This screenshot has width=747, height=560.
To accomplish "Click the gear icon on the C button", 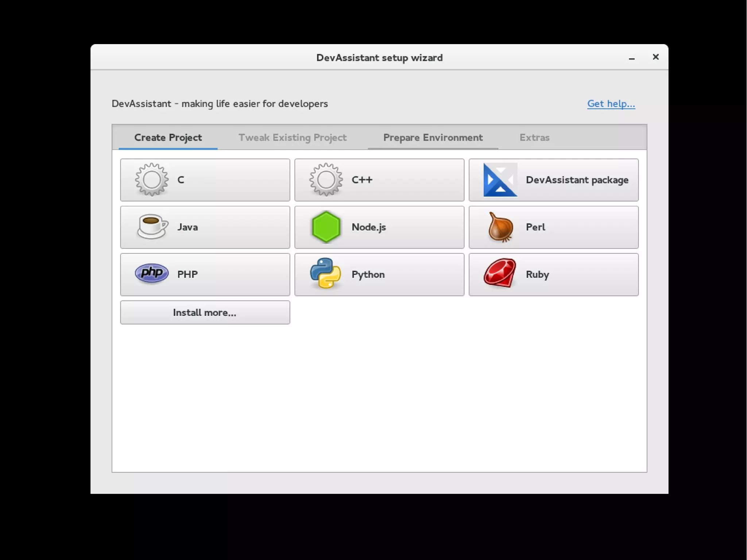I will [151, 179].
